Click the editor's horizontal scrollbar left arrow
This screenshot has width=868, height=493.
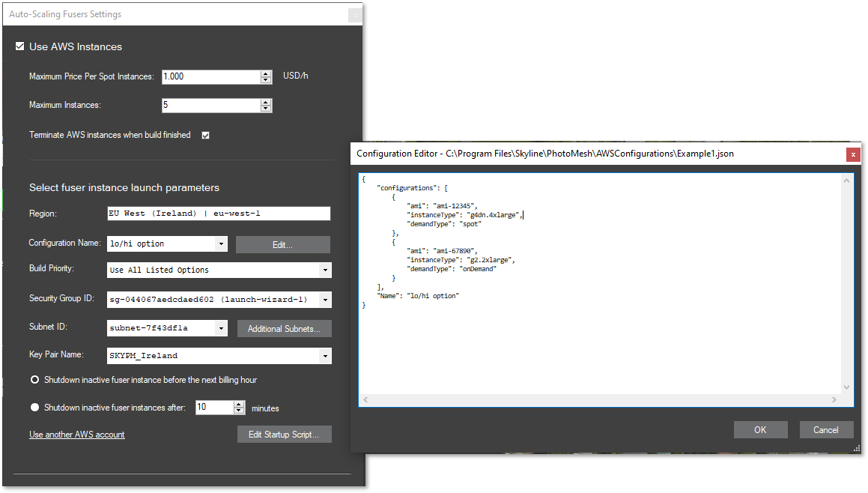pos(365,399)
